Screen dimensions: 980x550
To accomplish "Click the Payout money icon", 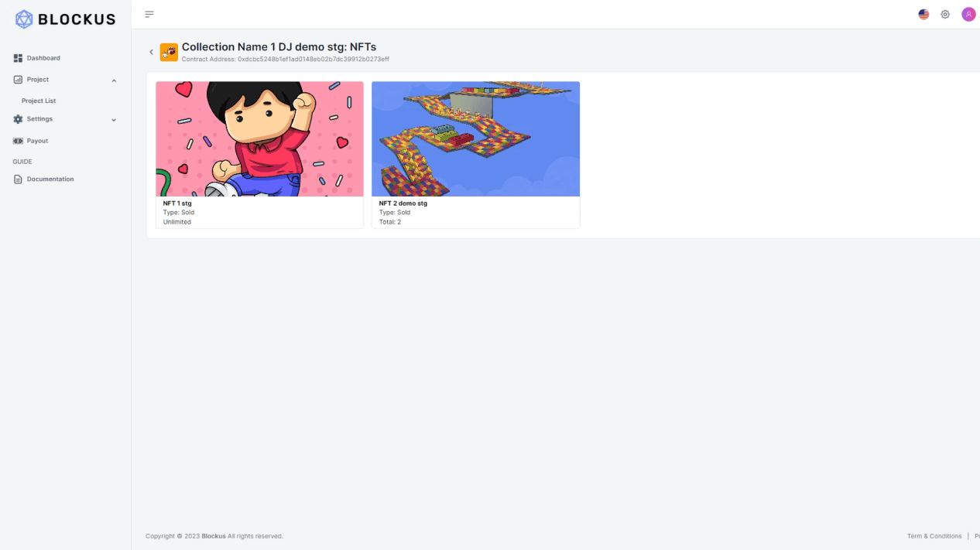I will (18, 141).
